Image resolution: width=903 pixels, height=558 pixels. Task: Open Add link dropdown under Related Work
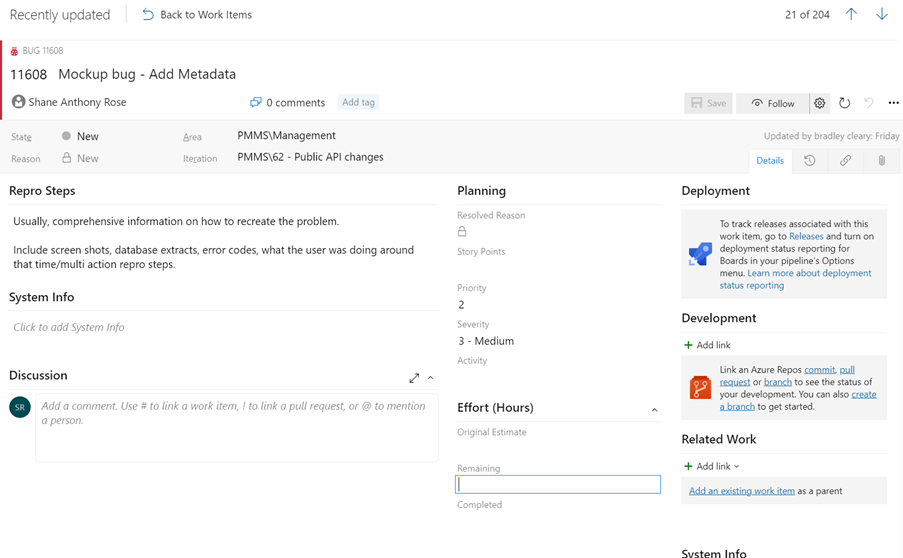pyautogui.click(x=712, y=466)
